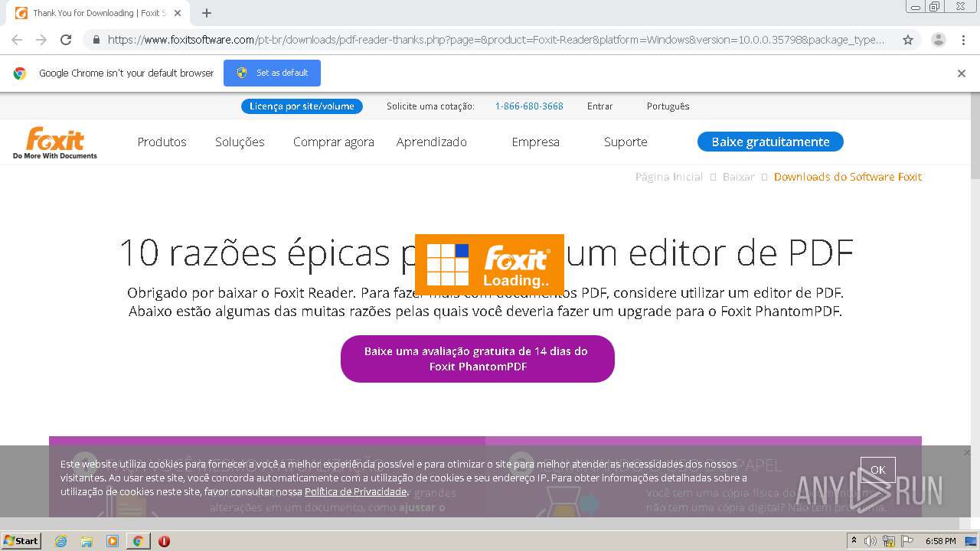Open File Explorer from the taskbar
This screenshot has width=980, height=551.
click(x=87, y=541)
